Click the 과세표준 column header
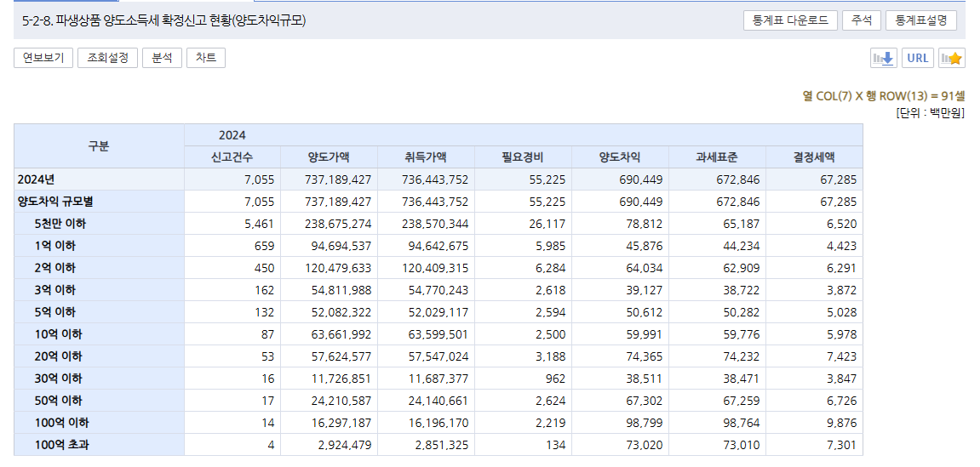Image resolution: width=980 pixels, height=467 pixels. (x=716, y=157)
